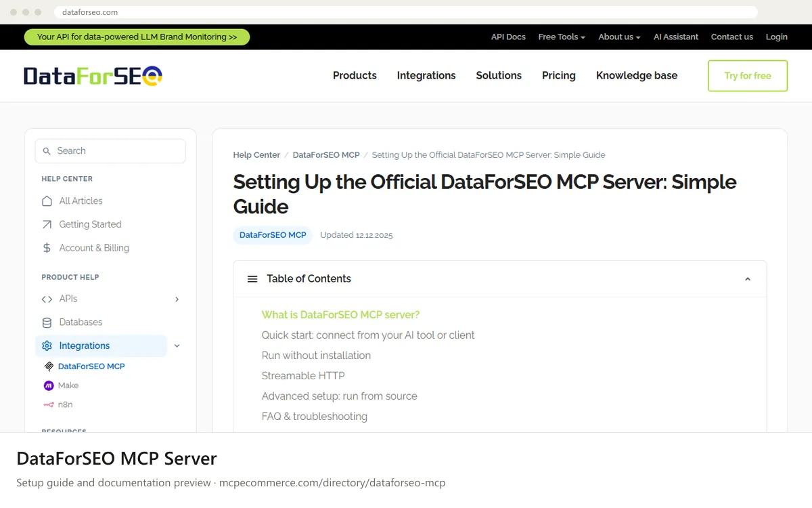Jump to Run without installation section
Image resolution: width=812 pixels, height=508 pixels.
[316, 356]
